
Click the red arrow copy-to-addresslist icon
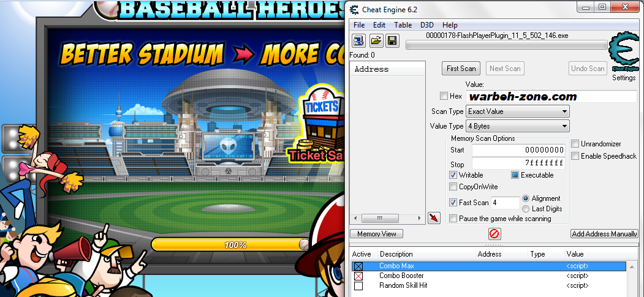pyautogui.click(x=434, y=218)
